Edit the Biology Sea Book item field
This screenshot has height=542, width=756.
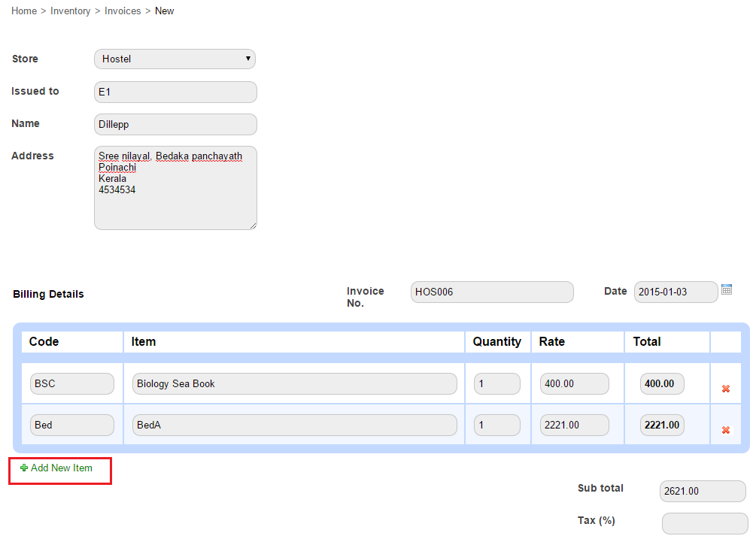(294, 383)
